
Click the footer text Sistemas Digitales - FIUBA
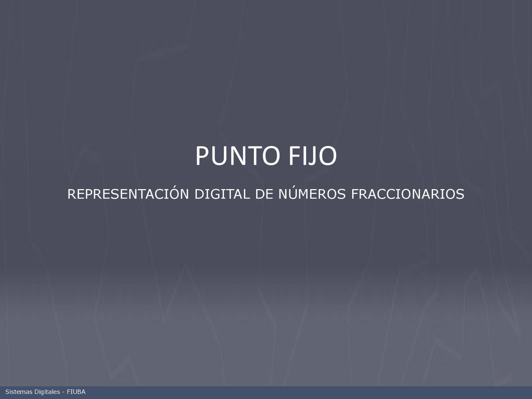pos(46,392)
